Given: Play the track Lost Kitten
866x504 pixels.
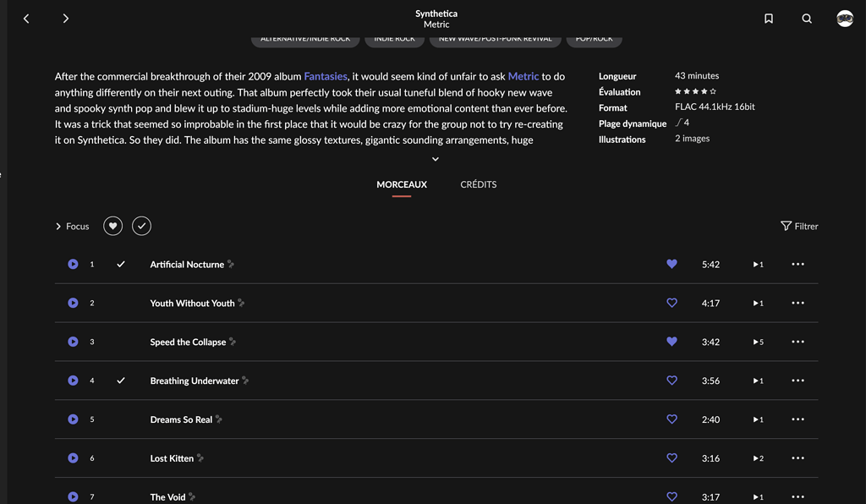Looking at the screenshot, I should click(x=74, y=457).
